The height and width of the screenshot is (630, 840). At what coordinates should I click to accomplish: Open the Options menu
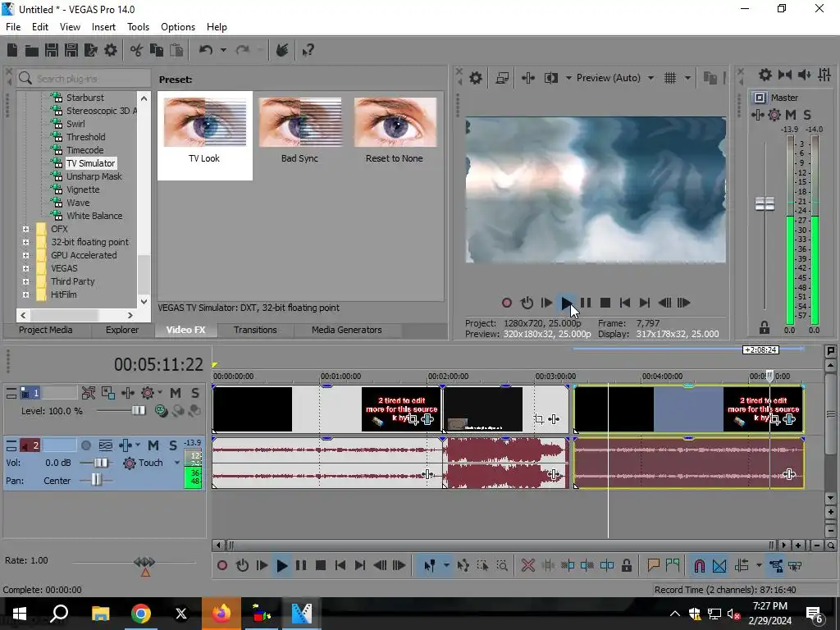pos(178,27)
